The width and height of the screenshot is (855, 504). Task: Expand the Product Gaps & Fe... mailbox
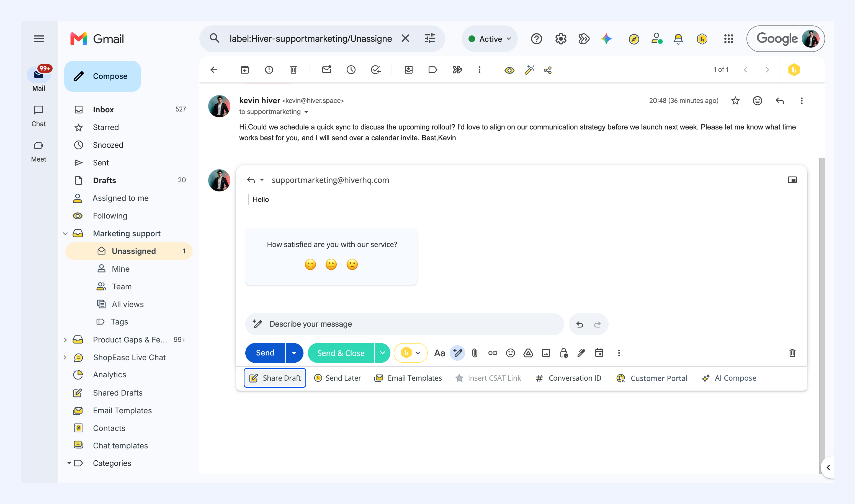(65, 340)
